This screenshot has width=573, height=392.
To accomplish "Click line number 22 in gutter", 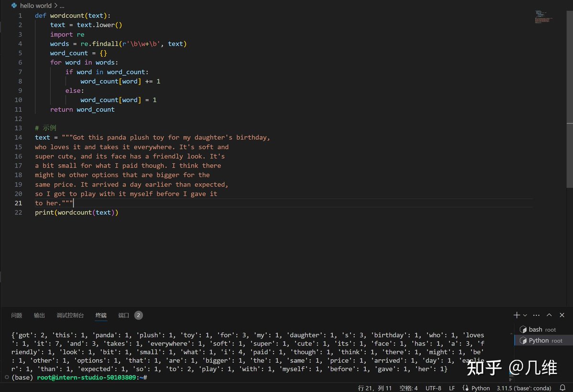I will coord(18,212).
